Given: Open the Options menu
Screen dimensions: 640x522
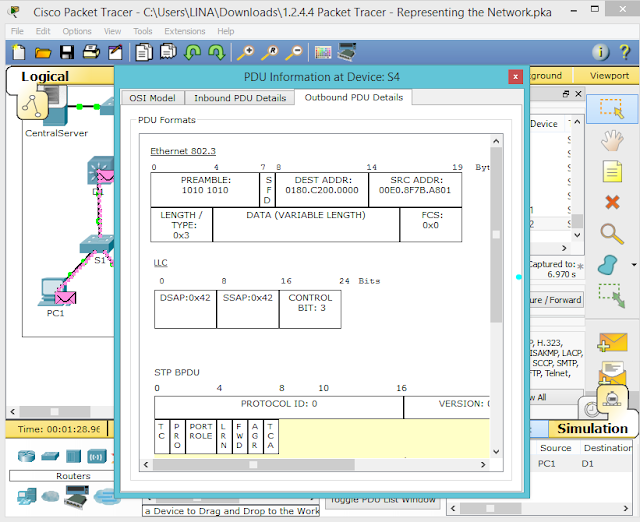Looking at the screenshot, I should coord(77,31).
